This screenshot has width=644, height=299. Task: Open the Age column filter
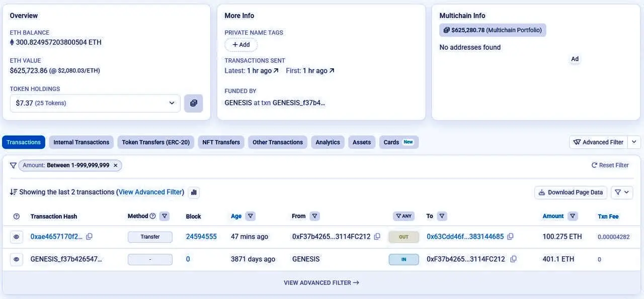pos(251,216)
